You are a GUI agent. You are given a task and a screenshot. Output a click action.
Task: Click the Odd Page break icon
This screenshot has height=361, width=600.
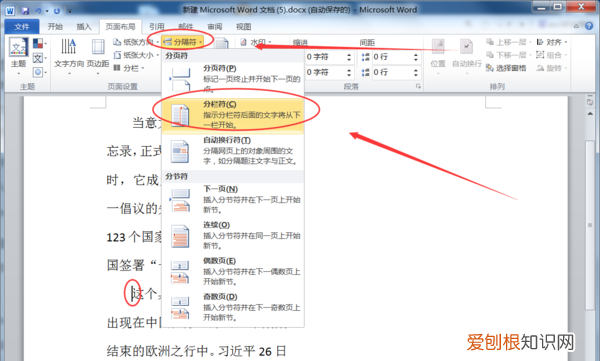(180, 308)
